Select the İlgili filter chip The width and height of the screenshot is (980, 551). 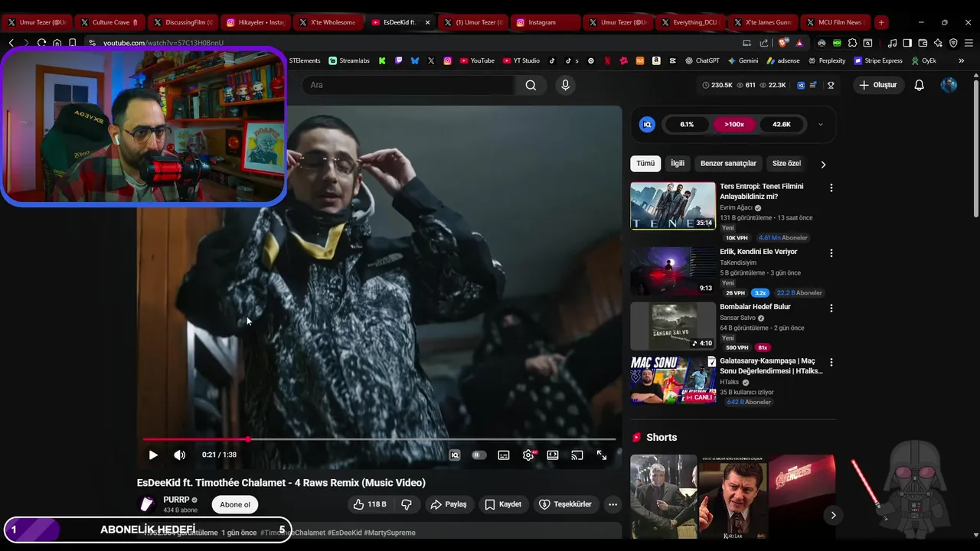coord(678,164)
